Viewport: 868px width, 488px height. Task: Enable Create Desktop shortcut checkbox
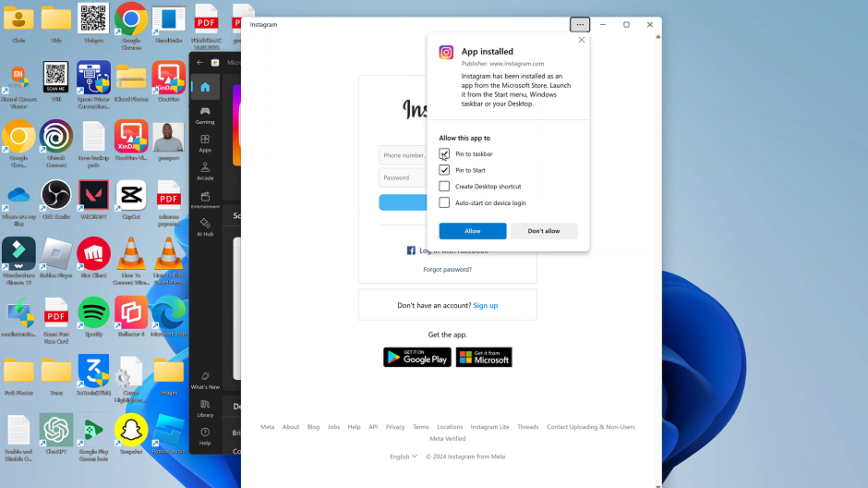[444, 186]
